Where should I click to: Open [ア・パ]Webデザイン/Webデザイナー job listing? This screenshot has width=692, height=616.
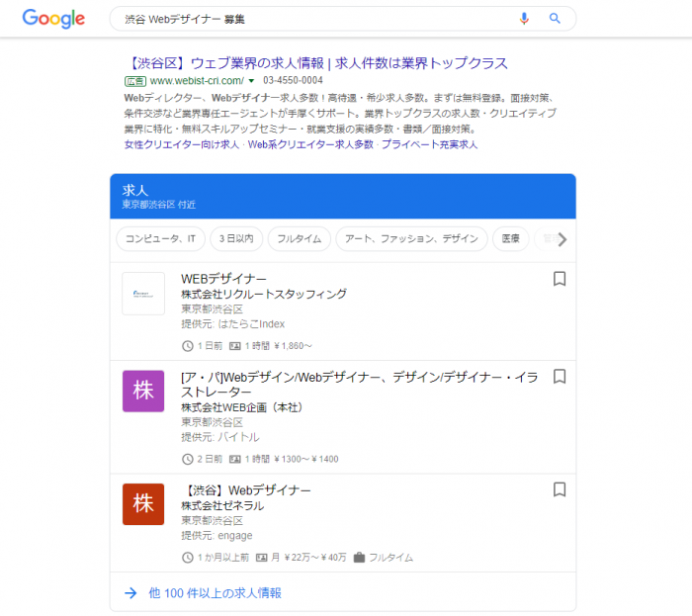tap(359, 385)
